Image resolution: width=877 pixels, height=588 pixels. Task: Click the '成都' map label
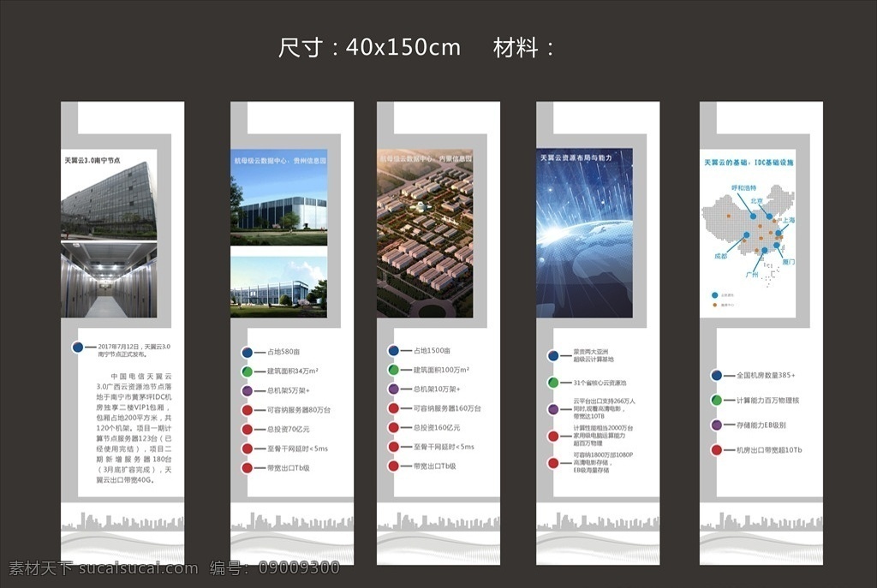point(721,256)
